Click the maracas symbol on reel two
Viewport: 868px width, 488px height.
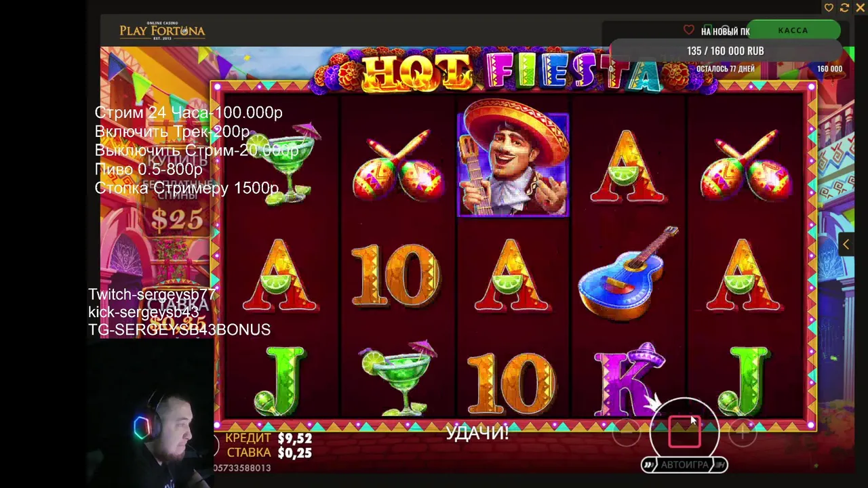(x=398, y=165)
